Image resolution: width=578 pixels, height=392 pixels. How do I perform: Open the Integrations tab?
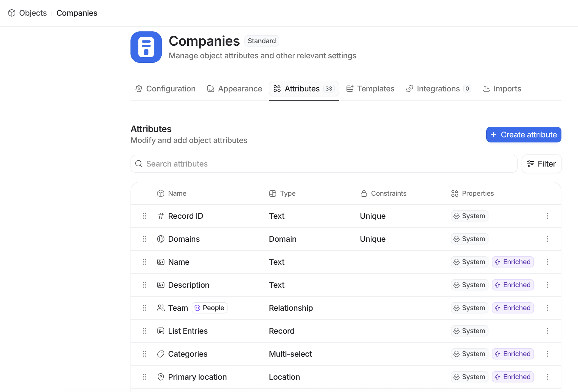(x=438, y=89)
